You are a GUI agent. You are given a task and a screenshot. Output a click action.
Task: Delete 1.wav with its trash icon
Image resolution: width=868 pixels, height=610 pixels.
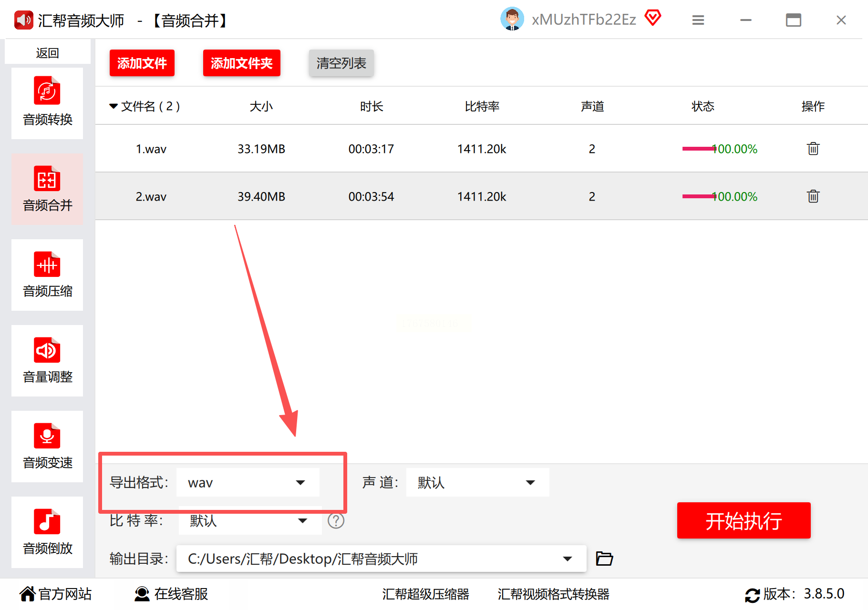coord(813,149)
